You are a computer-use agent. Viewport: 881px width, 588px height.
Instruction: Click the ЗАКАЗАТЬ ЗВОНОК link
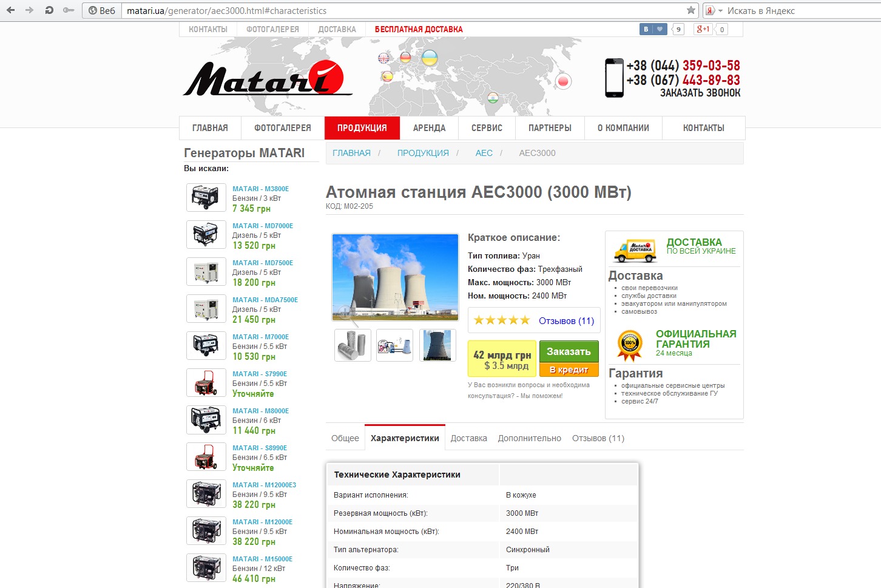point(700,93)
